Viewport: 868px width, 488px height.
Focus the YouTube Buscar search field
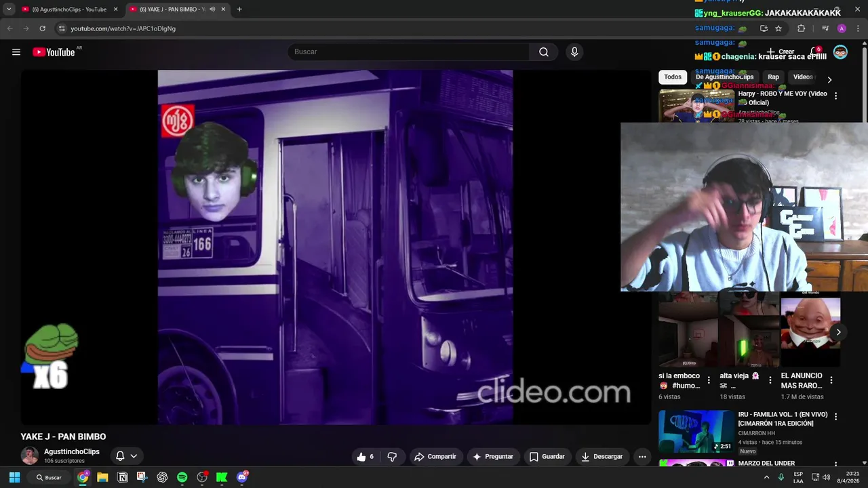tap(409, 52)
